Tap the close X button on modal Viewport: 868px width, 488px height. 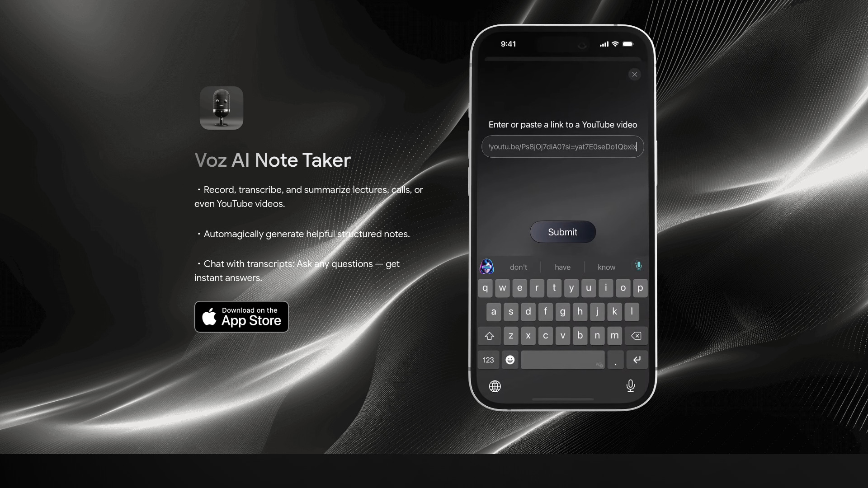pos(634,75)
